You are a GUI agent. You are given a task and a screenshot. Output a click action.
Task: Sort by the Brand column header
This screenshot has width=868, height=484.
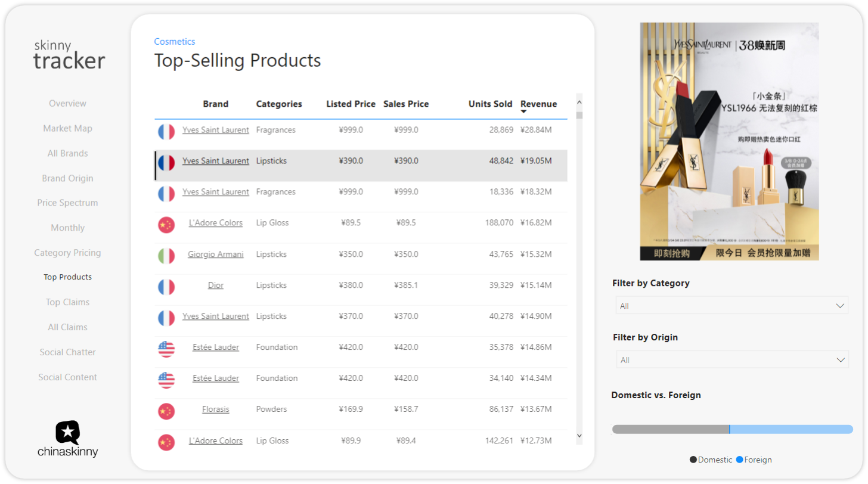(x=216, y=104)
